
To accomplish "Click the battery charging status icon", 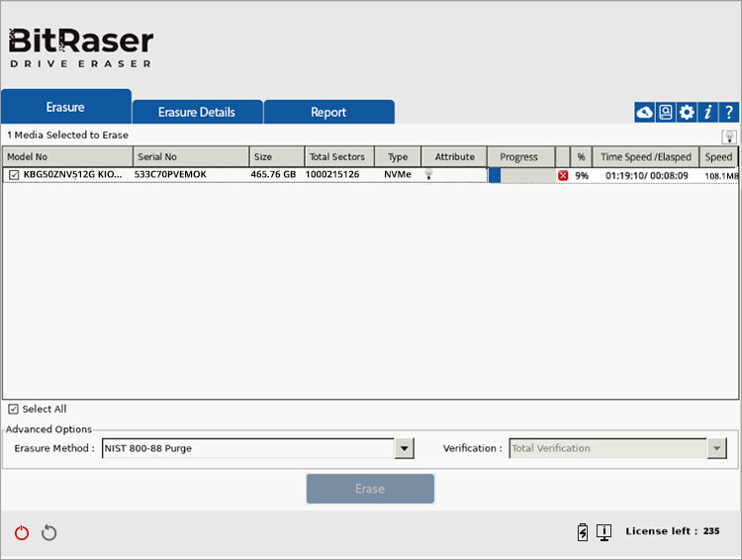I will (x=583, y=532).
